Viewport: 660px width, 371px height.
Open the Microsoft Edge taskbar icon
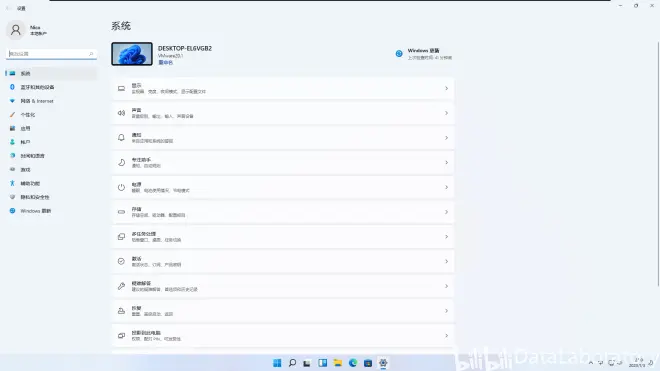pos(353,363)
